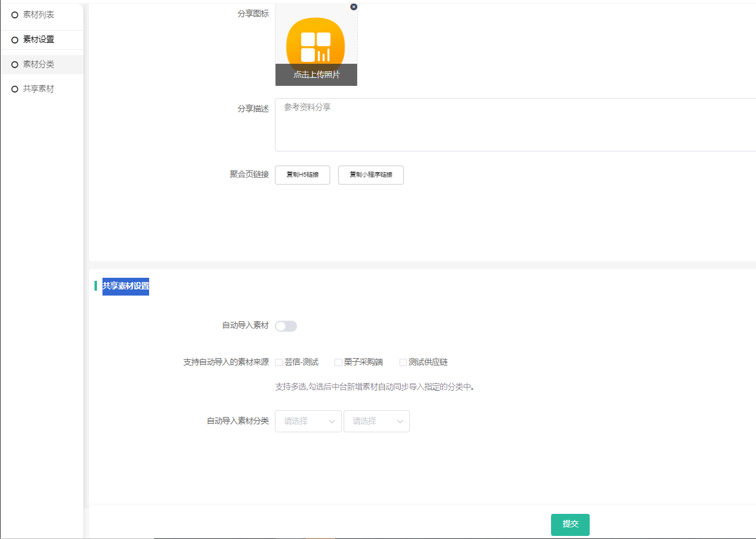Click the 复制小程序链接 button
This screenshot has height=539, width=756.
371,175
